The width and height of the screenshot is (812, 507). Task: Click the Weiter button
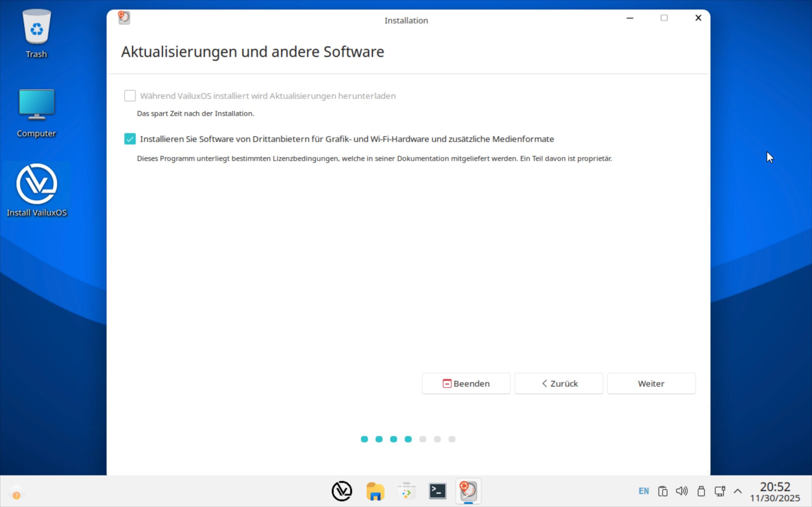[x=651, y=384]
